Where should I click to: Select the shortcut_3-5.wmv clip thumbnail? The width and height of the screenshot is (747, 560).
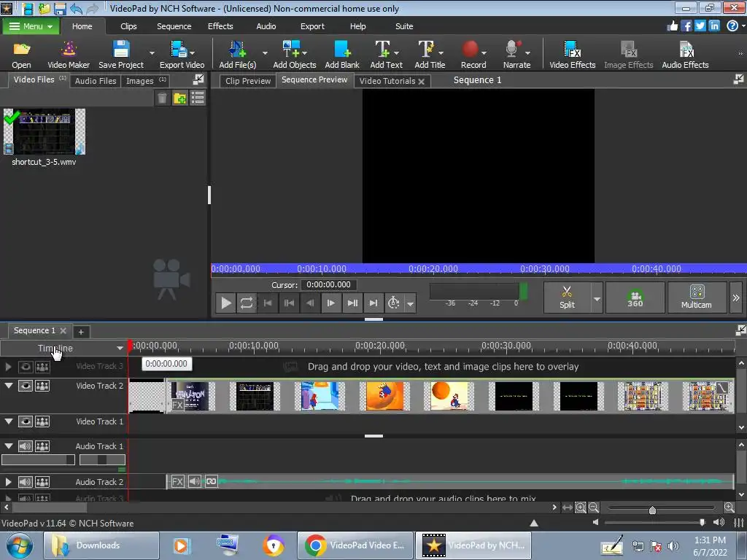pyautogui.click(x=44, y=131)
